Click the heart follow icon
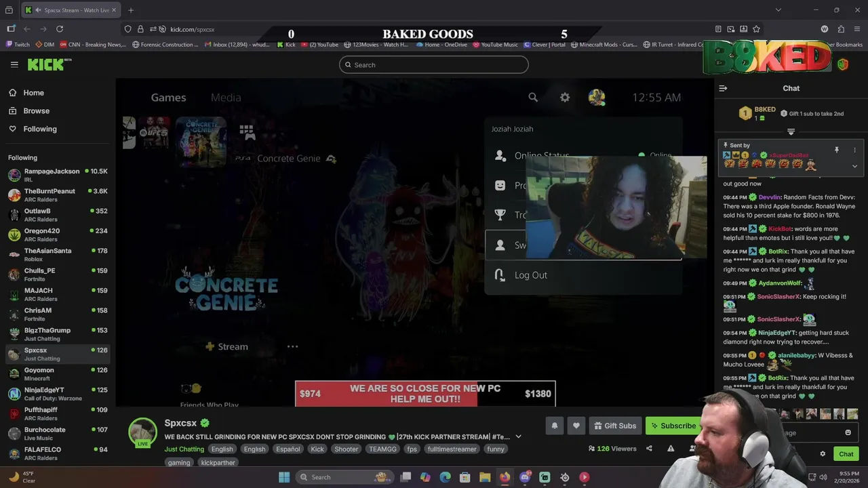This screenshot has height=488, width=868. 576,426
